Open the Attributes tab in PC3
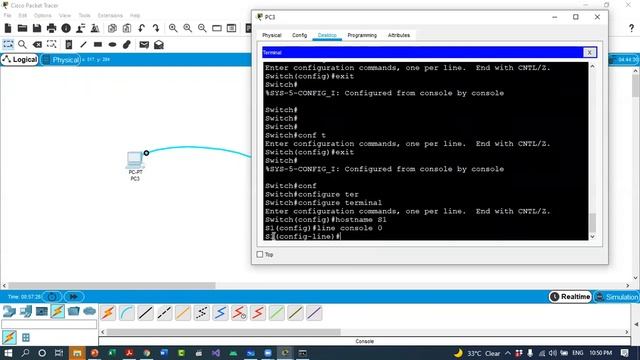The image size is (640, 360). (399, 35)
